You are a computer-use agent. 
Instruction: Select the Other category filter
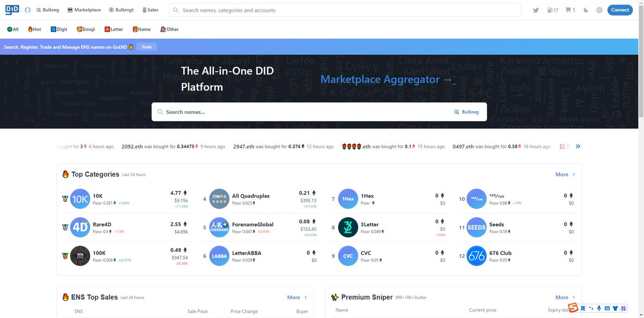(170, 30)
